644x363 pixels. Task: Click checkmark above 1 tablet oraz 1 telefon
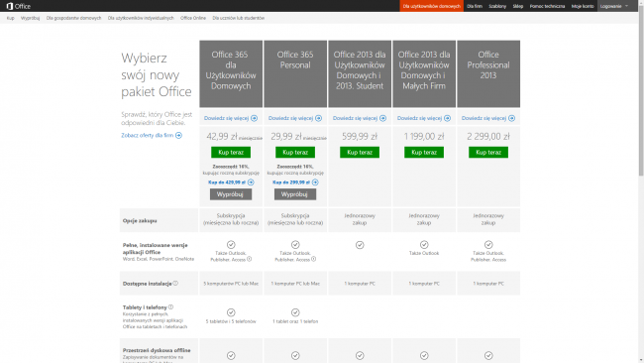(295, 312)
